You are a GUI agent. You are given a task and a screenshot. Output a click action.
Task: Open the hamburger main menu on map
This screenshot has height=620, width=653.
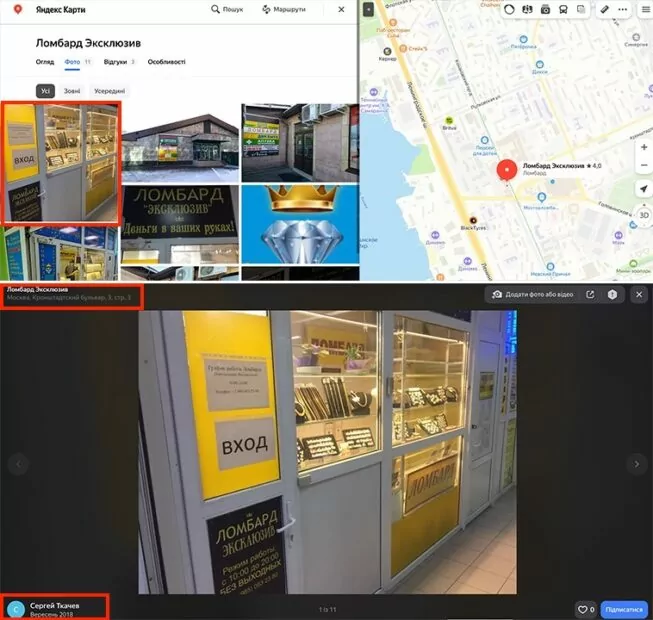tap(646, 9)
